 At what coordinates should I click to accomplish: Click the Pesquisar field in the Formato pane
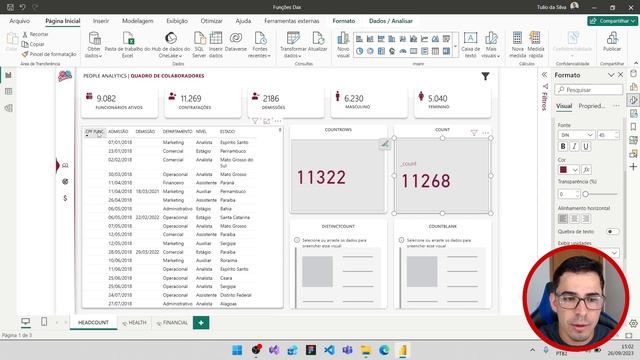(589, 90)
